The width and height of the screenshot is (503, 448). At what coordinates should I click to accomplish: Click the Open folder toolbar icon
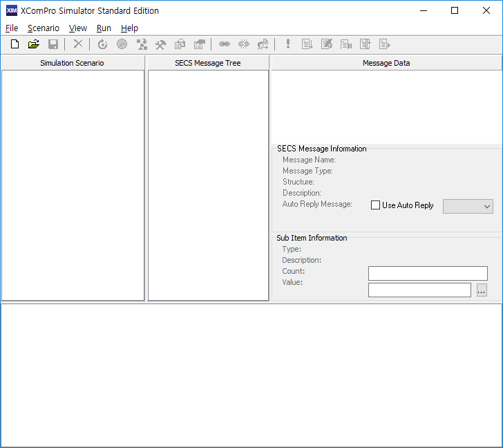click(x=34, y=44)
